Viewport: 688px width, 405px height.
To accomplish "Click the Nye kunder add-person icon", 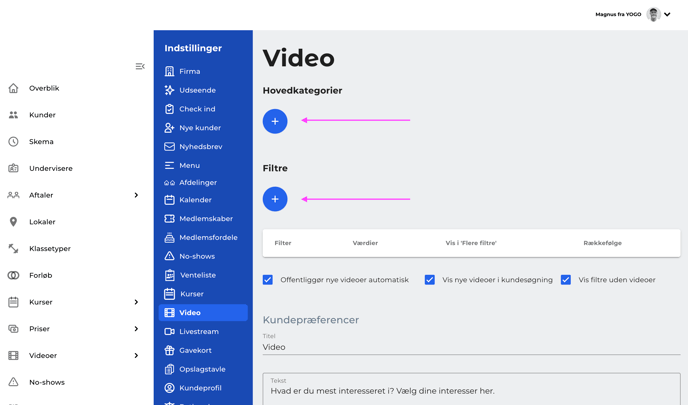I will tap(169, 128).
